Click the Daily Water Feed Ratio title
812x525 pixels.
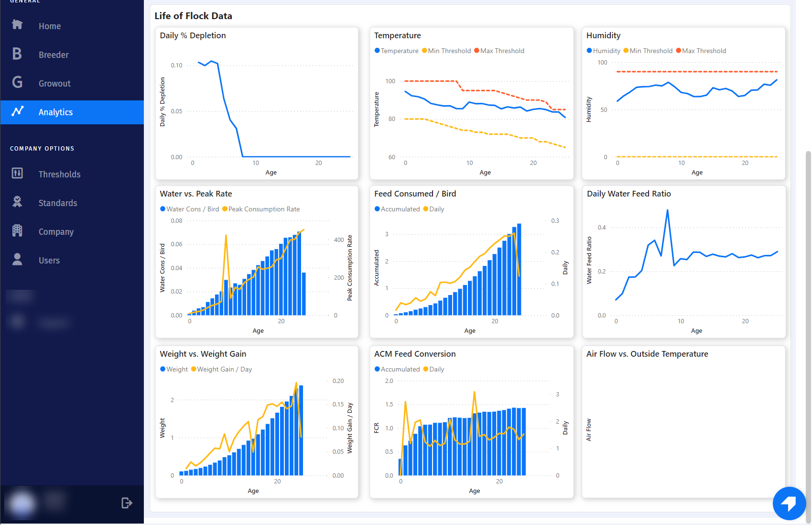coord(629,194)
